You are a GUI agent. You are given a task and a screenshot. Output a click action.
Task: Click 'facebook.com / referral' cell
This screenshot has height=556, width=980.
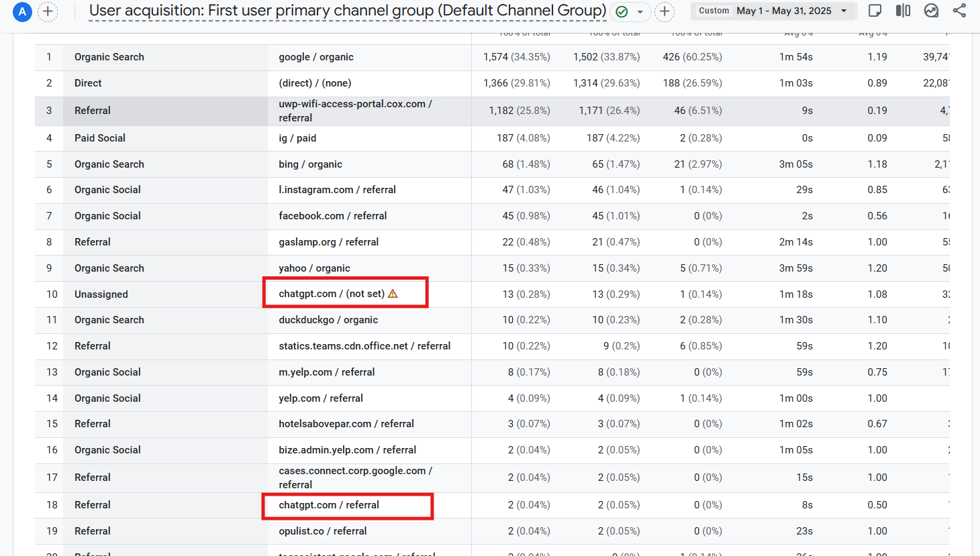click(333, 216)
